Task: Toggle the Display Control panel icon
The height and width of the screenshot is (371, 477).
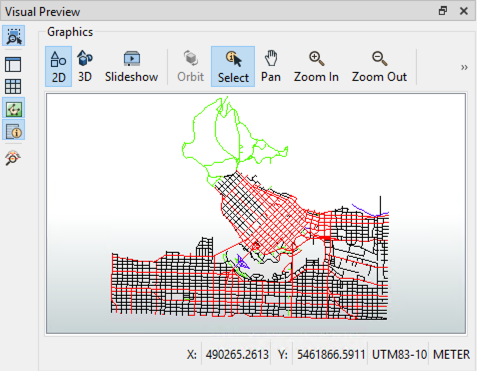Action: pos(13,64)
